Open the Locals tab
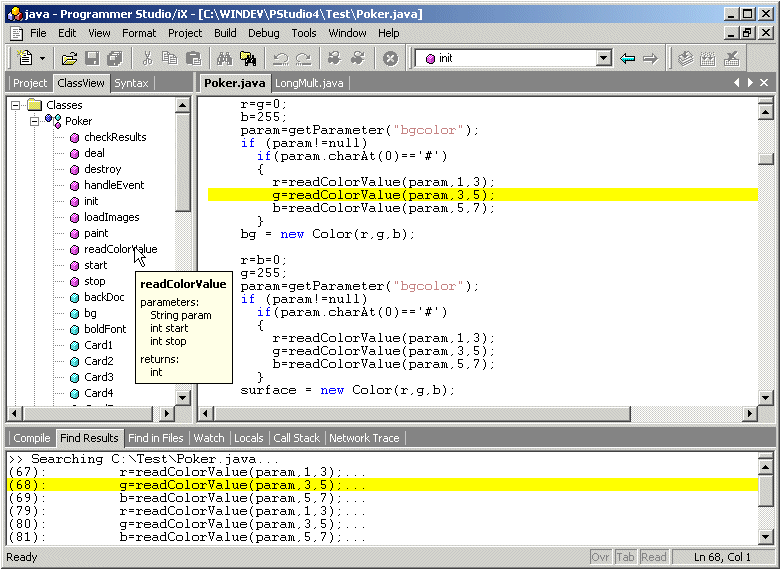780x569 pixels. coord(249,438)
